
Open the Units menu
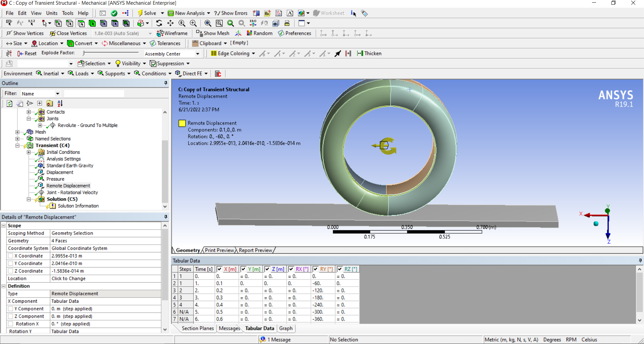click(52, 13)
